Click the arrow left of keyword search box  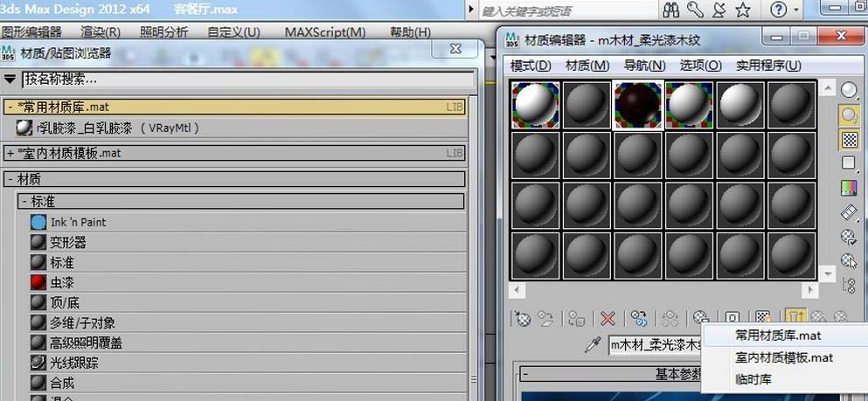click(471, 10)
